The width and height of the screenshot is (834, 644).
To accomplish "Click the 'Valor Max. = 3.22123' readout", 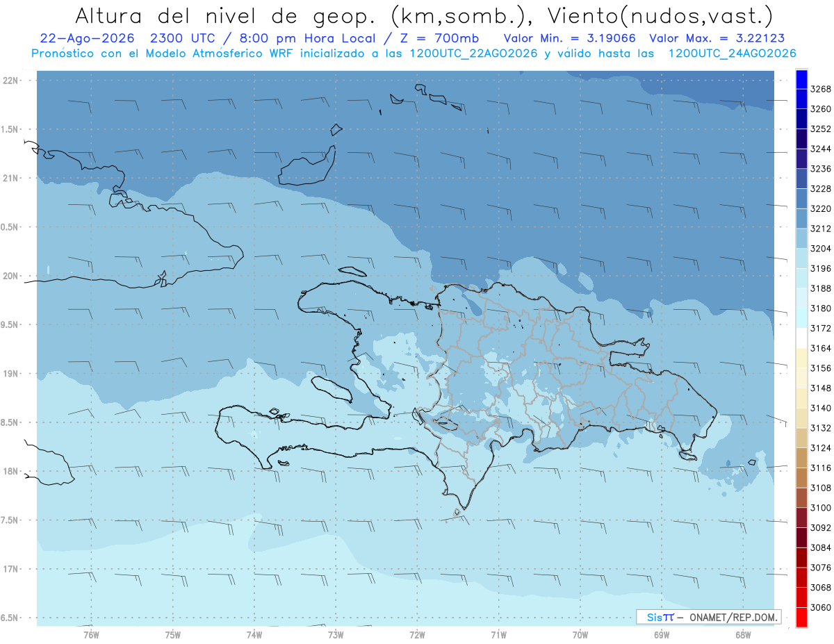I will (x=717, y=38).
